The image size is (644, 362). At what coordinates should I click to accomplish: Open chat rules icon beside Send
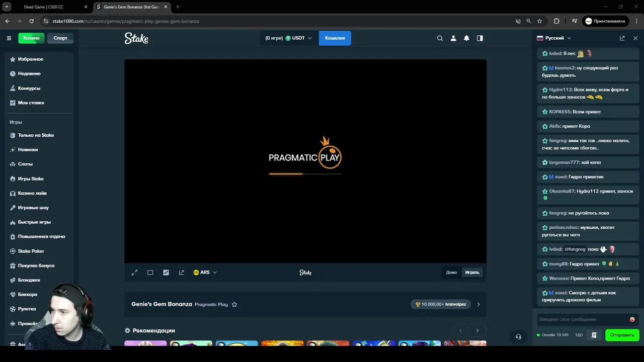594,335
